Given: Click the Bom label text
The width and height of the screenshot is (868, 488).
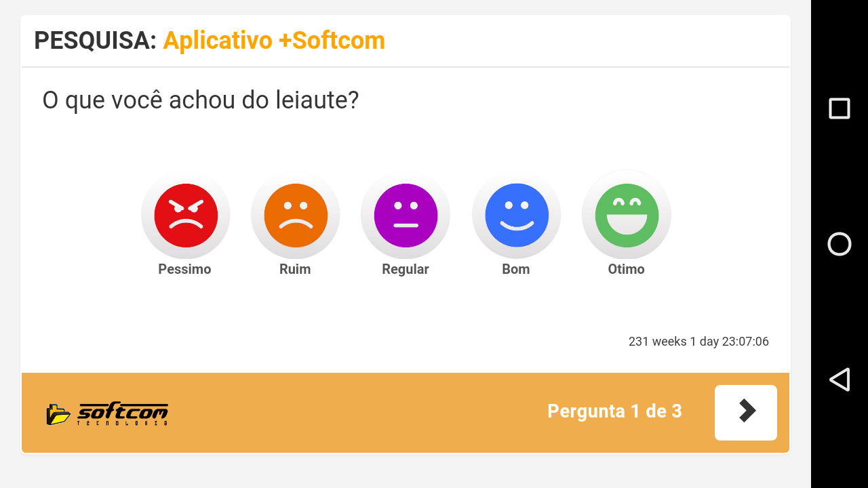Looking at the screenshot, I should click(515, 269).
